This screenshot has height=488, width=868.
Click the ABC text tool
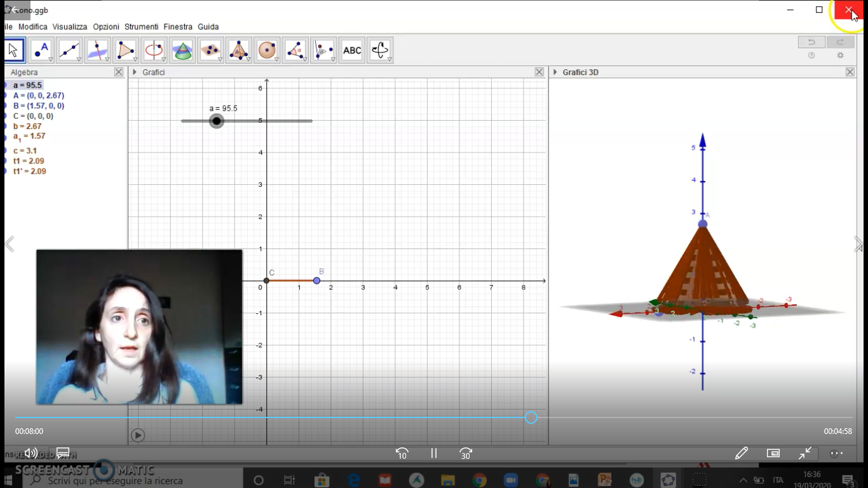click(x=351, y=50)
